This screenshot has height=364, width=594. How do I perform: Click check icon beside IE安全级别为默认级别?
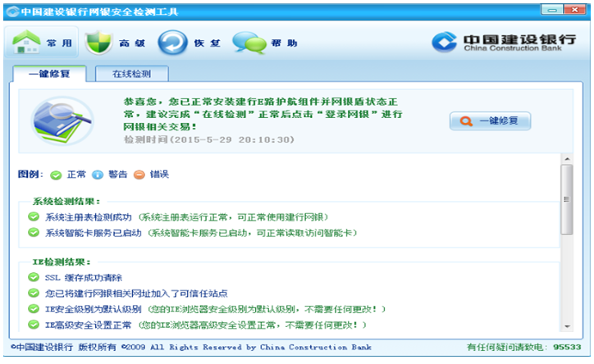click(x=34, y=309)
